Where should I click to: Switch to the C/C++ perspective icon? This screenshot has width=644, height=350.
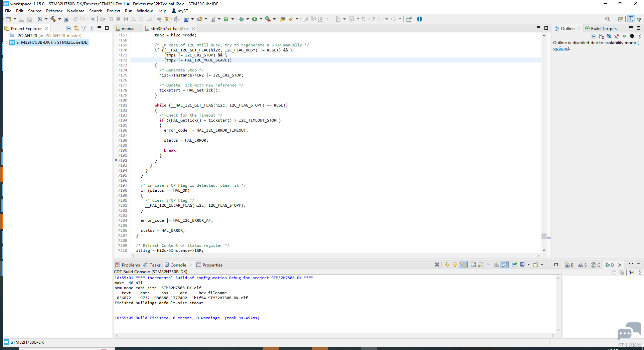631,19
